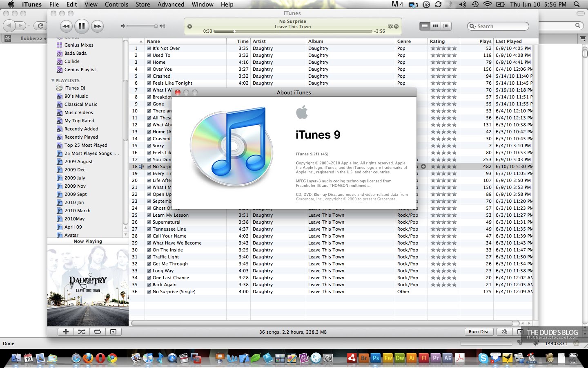Uncheck the song "It's Not Over"
588x368 pixels.
pos(148,48)
